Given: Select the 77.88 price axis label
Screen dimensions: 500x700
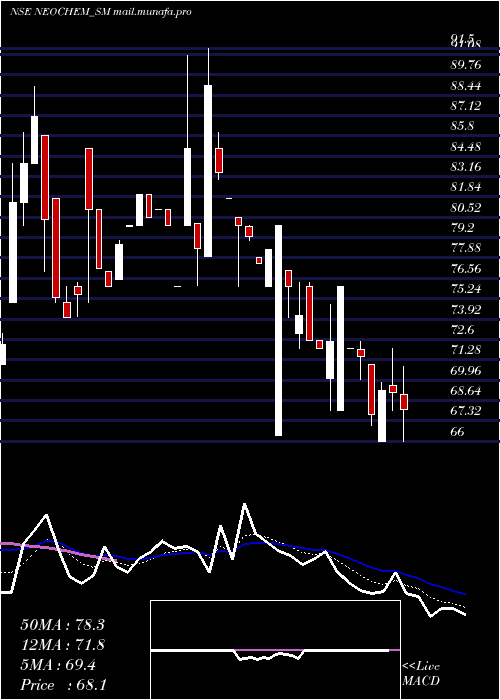Looking at the screenshot, I should pyautogui.click(x=466, y=248).
